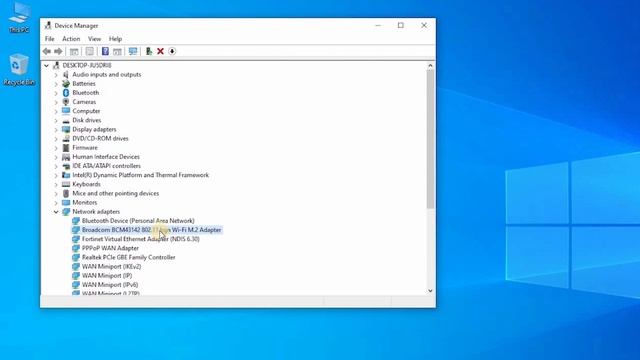Click the Cameras category icon
Screen dimensions: 640x360
tap(66, 102)
